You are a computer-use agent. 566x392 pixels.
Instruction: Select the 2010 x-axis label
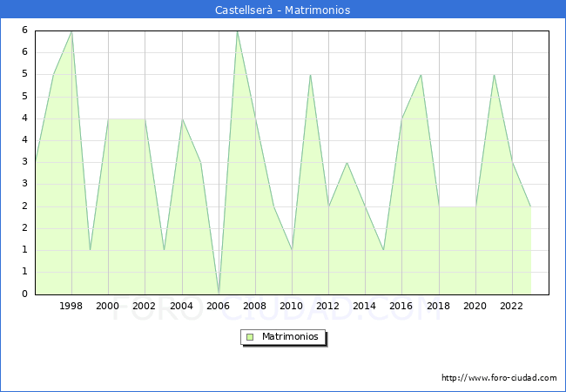pos(292,306)
